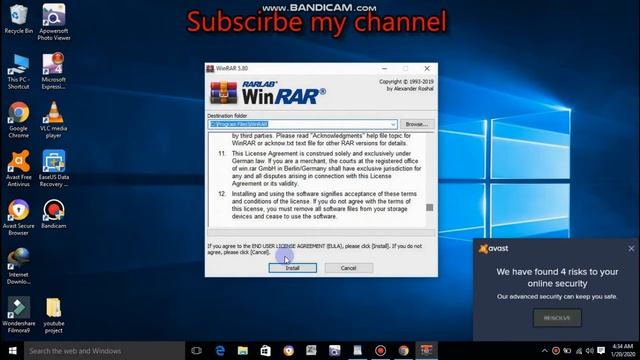Select the Avast Free Antivirus icon

point(18,169)
